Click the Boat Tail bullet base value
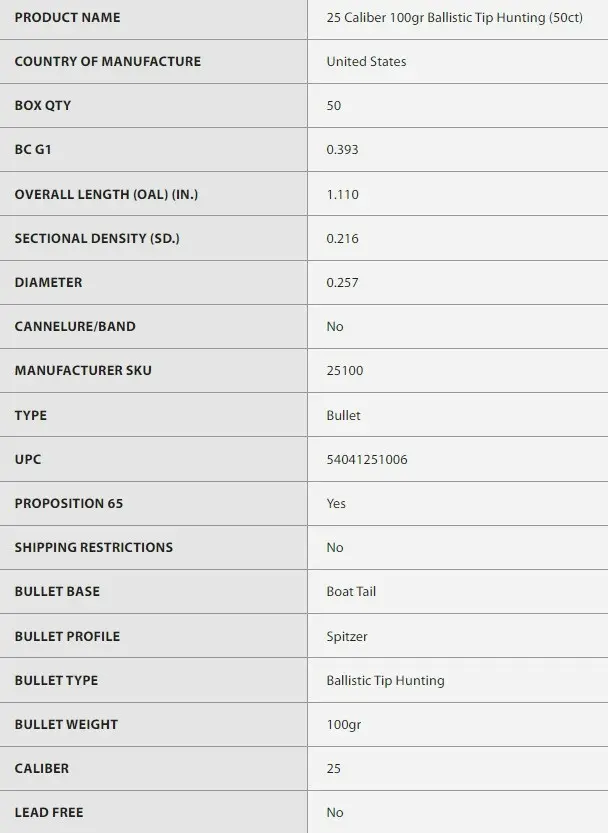 point(351,591)
